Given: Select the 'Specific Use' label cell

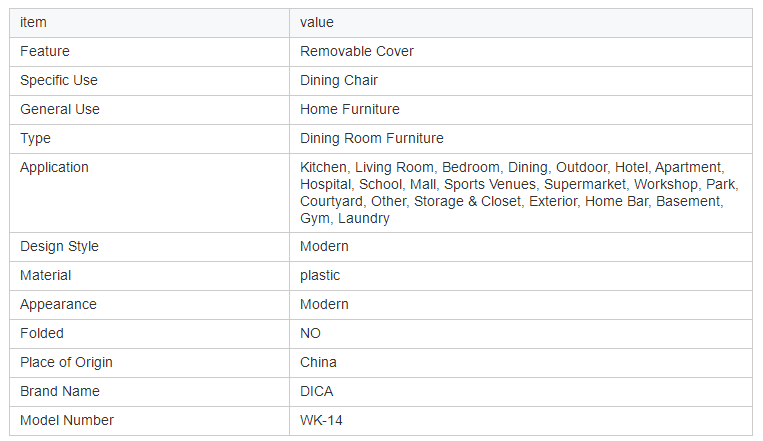Looking at the screenshot, I should coord(149,81).
